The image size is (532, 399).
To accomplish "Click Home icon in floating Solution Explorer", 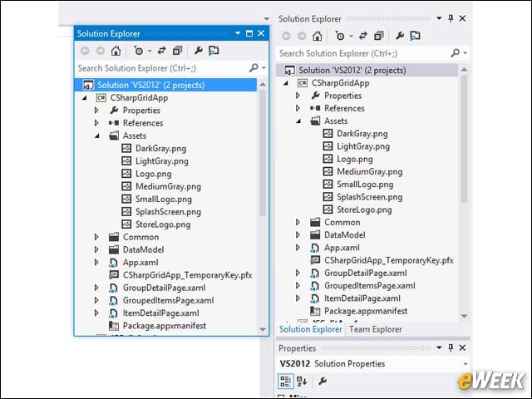I will (116, 51).
